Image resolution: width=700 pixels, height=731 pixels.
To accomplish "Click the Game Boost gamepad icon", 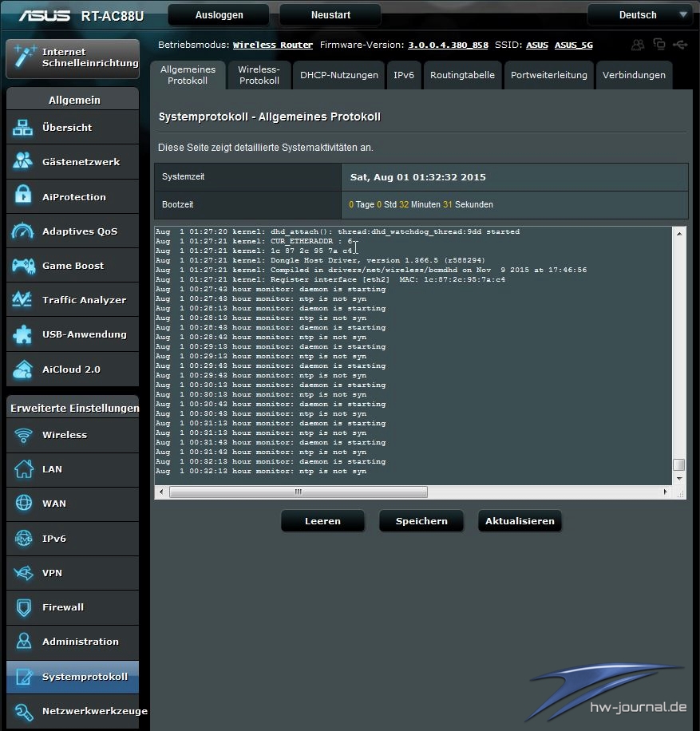I will pyautogui.click(x=23, y=265).
